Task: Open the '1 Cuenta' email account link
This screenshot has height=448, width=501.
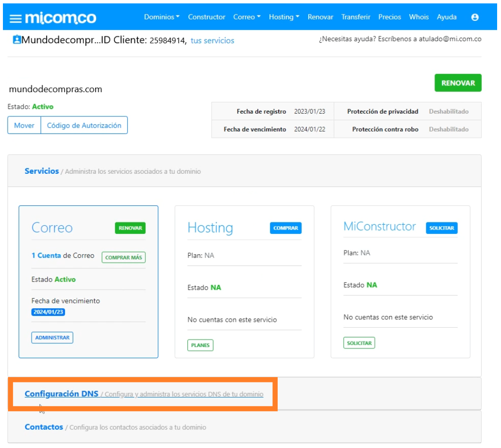Action: pos(46,255)
